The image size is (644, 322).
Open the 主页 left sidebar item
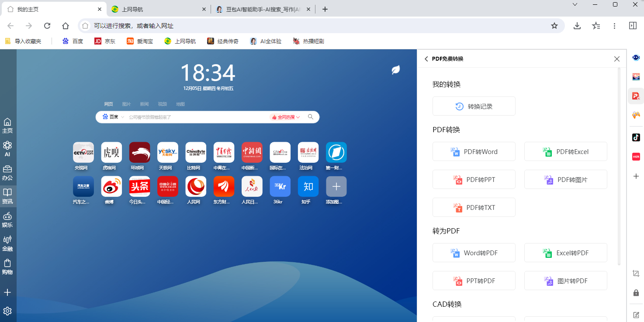coord(7,126)
